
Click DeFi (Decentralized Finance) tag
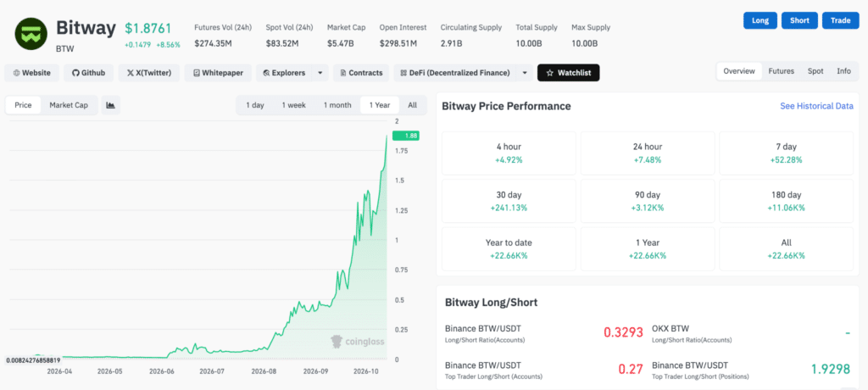click(x=455, y=73)
